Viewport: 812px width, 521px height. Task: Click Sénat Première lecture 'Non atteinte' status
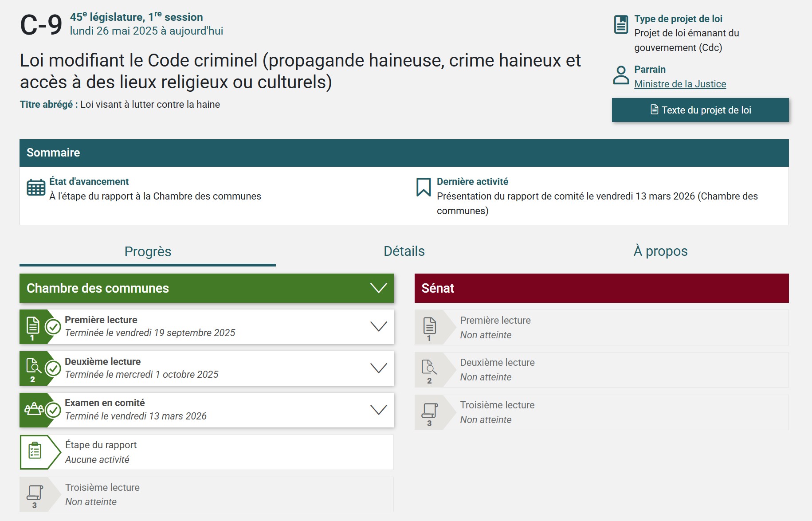486,335
